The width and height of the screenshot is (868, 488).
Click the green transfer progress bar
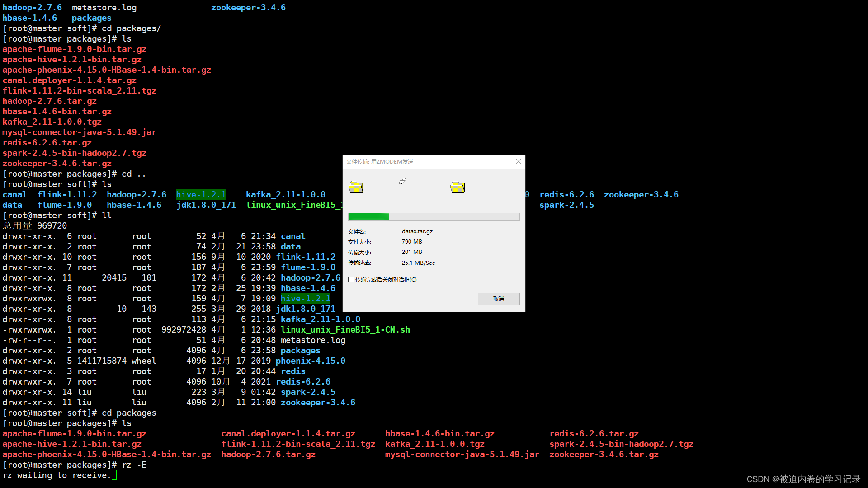(434, 217)
